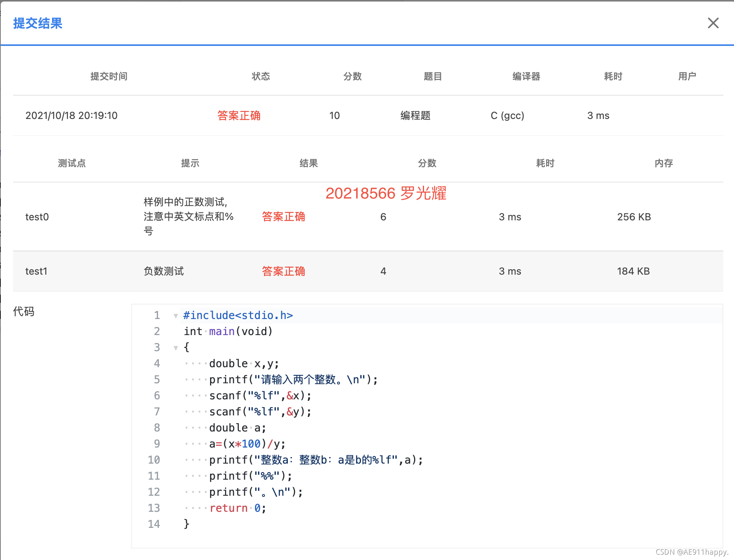
Task: Click the 答案正确 result for test1
Action: pyautogui.click(x=284, y=271)
